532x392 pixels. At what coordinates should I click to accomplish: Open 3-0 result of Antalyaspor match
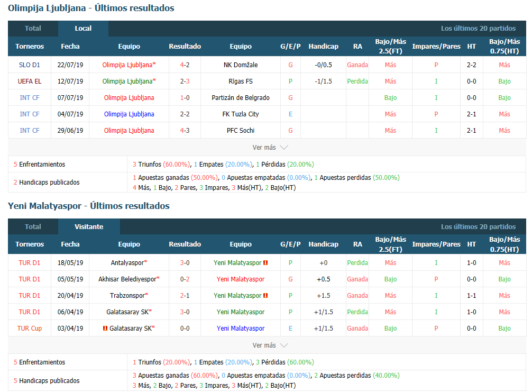coord(185,263)
